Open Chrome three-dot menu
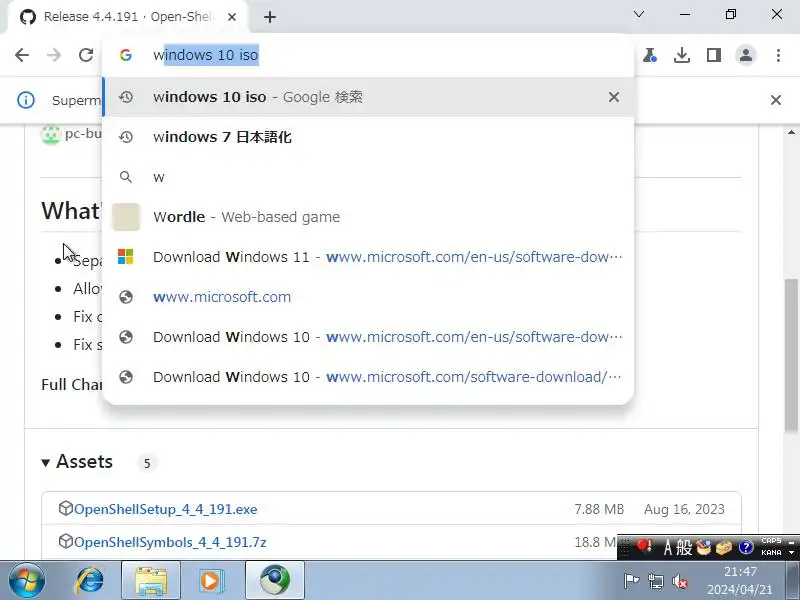This screenshot has width=800, height=600. 778,55
